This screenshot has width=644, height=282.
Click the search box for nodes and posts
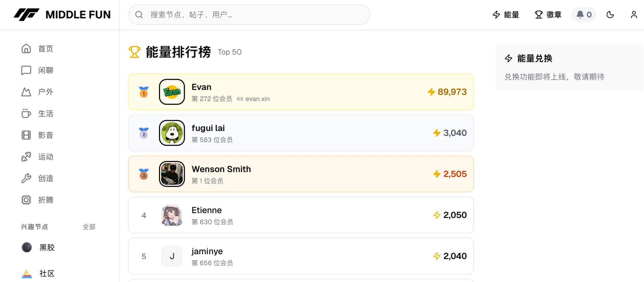pyautogui.click(x=249, y=15)
